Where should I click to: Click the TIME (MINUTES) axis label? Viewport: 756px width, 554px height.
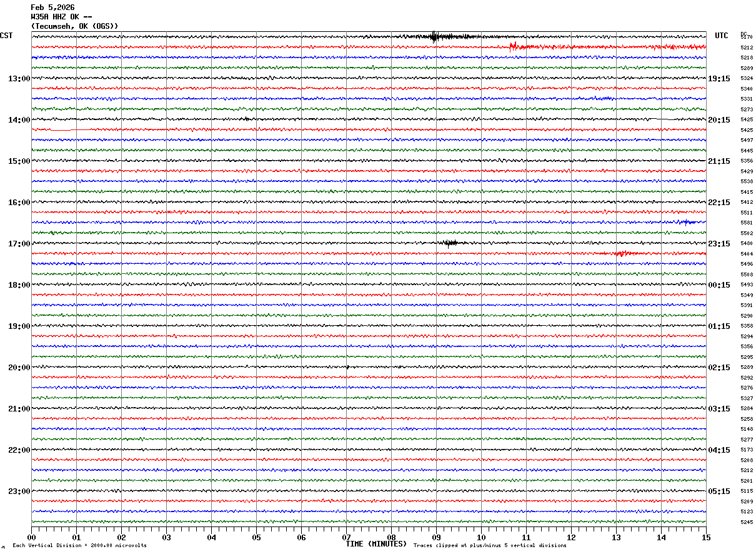click(376, 544)
